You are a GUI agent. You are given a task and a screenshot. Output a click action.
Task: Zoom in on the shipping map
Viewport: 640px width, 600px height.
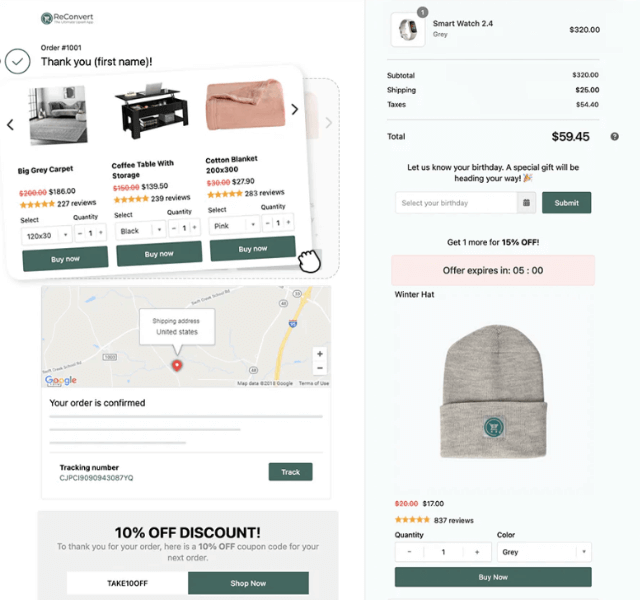click(320, 354)
